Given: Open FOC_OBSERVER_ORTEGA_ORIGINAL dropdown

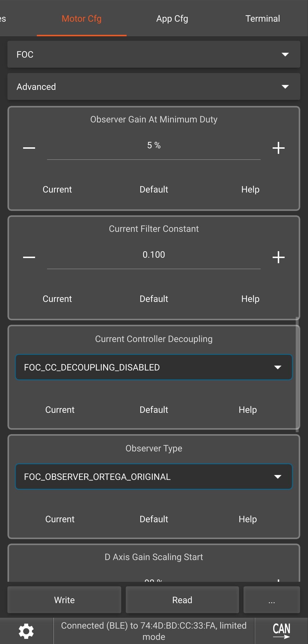Looking at the screenshot, I should 154,476.
